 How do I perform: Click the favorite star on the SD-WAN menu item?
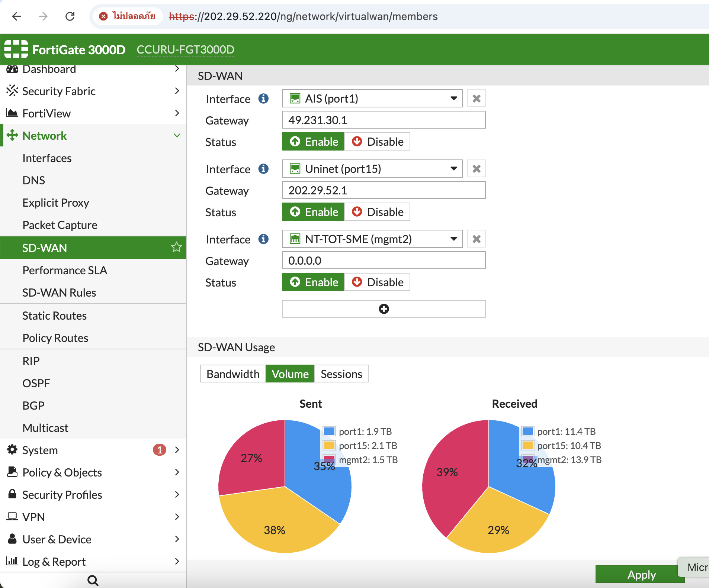(176, 247)
